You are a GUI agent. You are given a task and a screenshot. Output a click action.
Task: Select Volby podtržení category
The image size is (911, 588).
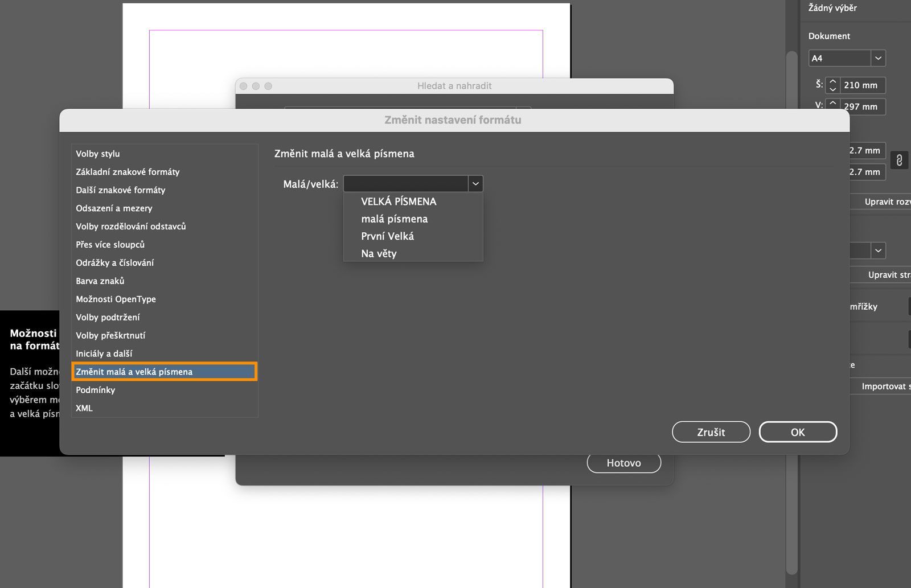pos(165,318)
